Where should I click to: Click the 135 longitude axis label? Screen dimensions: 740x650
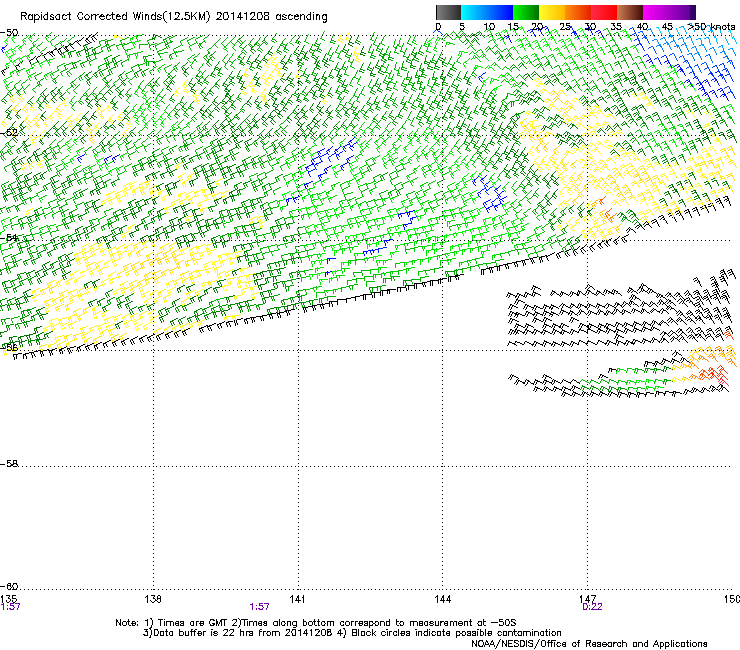[9, 599]
